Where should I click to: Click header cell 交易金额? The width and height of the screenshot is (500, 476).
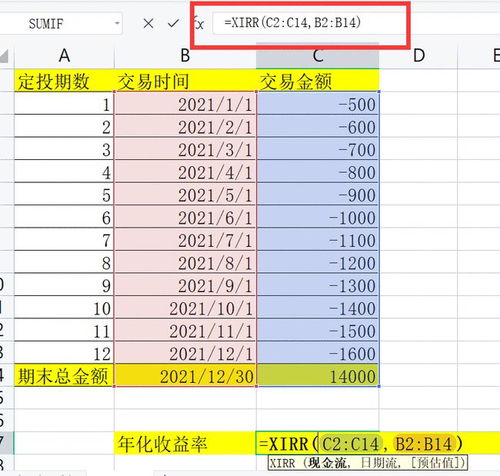(x=318, y=81)
